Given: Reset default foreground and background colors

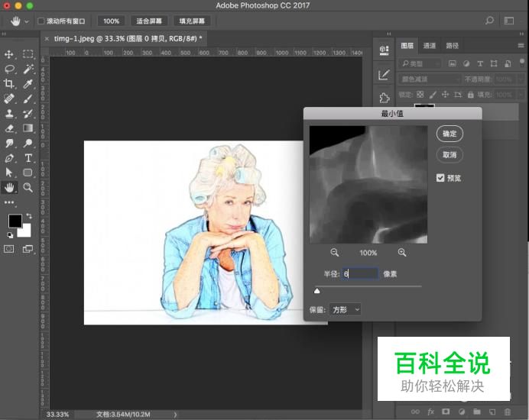Looking at the screenshot, I should (10, 235).
